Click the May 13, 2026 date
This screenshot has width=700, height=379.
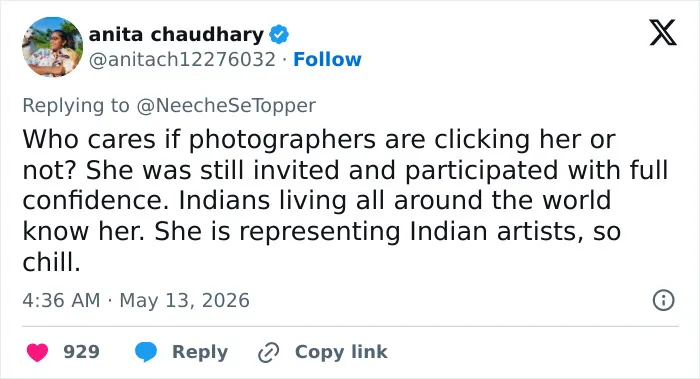pos(184,301)
